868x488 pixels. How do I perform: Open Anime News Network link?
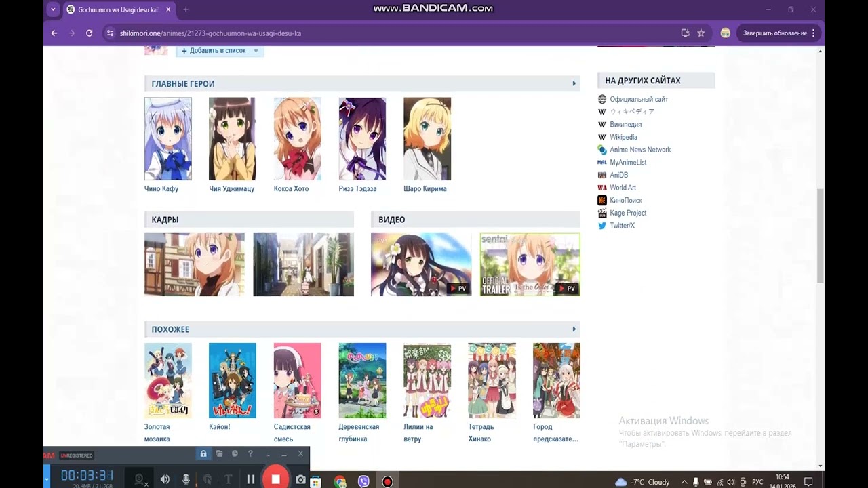(x=640, y=150)
